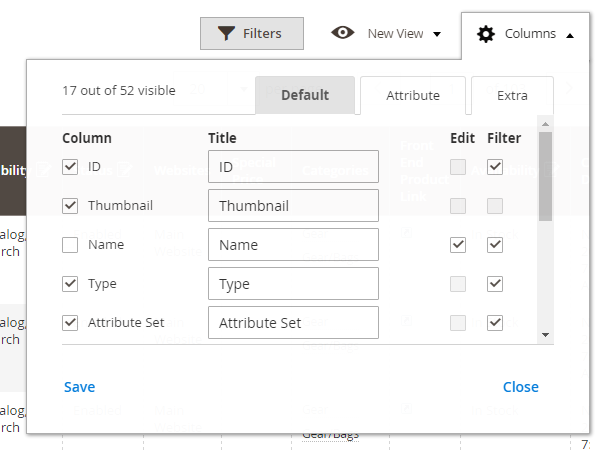Click the column list scrollbar thumb
Screen dimensions: 615x453
coord(545,176)
